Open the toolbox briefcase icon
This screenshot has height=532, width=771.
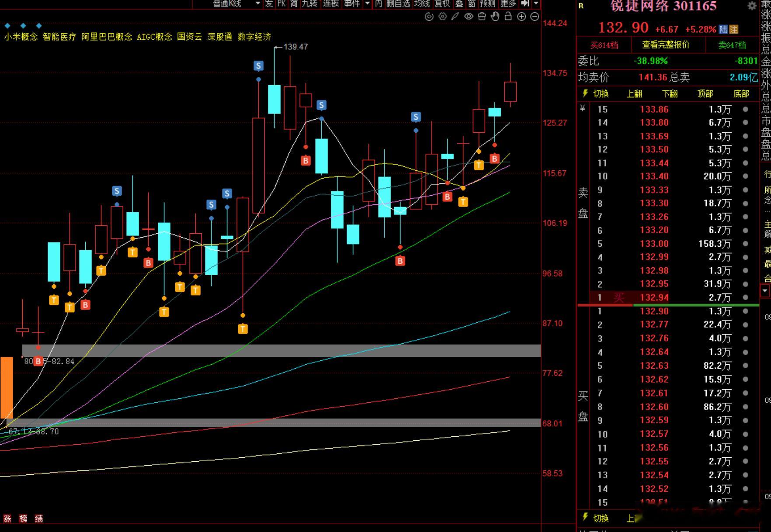click(x=482, y=17)
